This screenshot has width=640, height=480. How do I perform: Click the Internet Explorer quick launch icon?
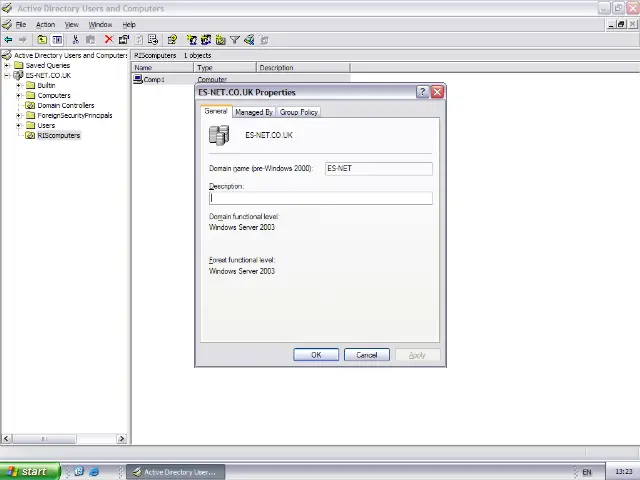coord(94,471)
